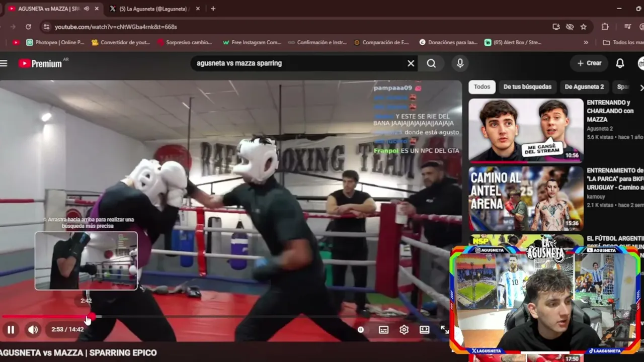The width and height of the screenshot is (644, 362).
Task: Go to the YouTube Premium home logo
Action: pyautogui.click(x=40, y=63)
